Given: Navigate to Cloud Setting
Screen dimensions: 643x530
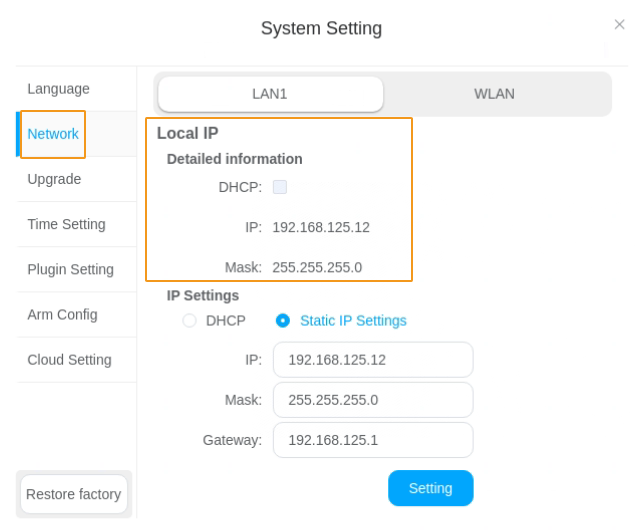Looking at the screenshot, I should [x=69, y=359].
